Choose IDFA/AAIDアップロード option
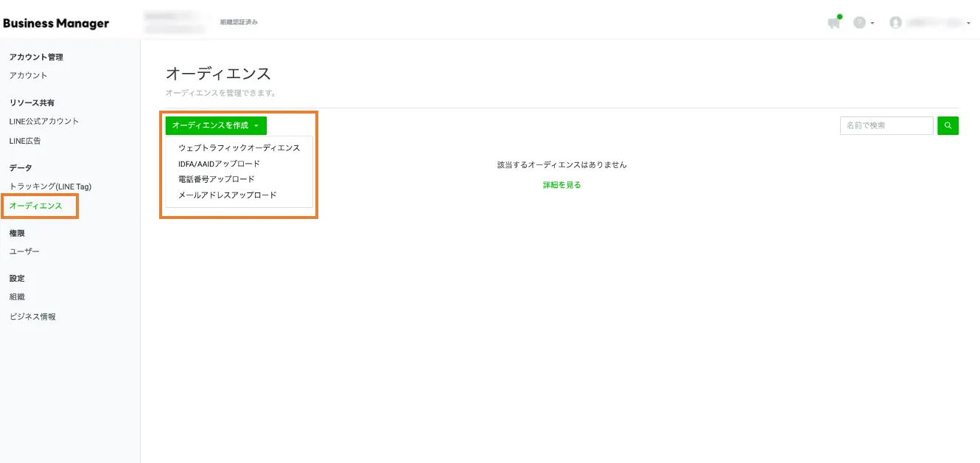The width and height of the screenshot is (980, 463). pyautogui.click(x=219, y=164)
